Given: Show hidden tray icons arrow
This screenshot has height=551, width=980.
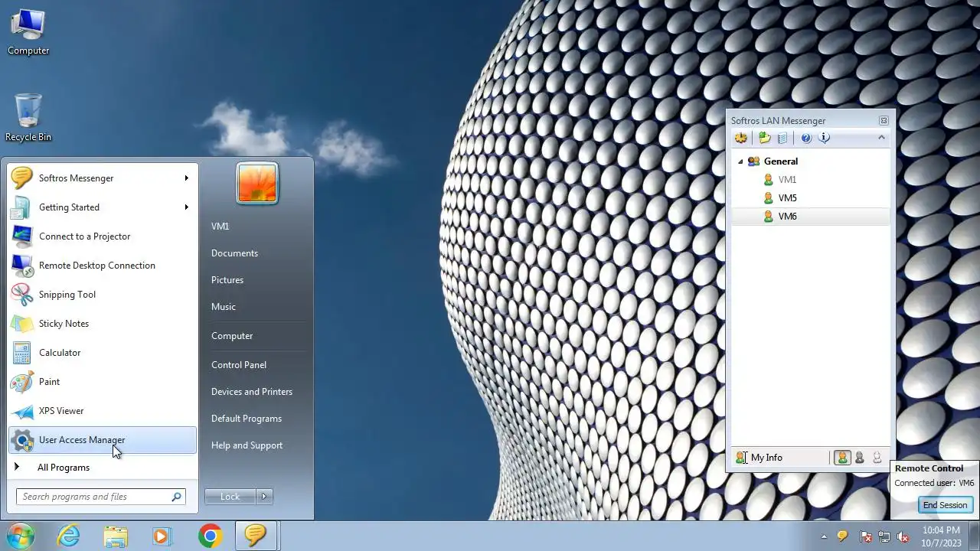Looking at the screenshot, I should (x=824, y=536).
